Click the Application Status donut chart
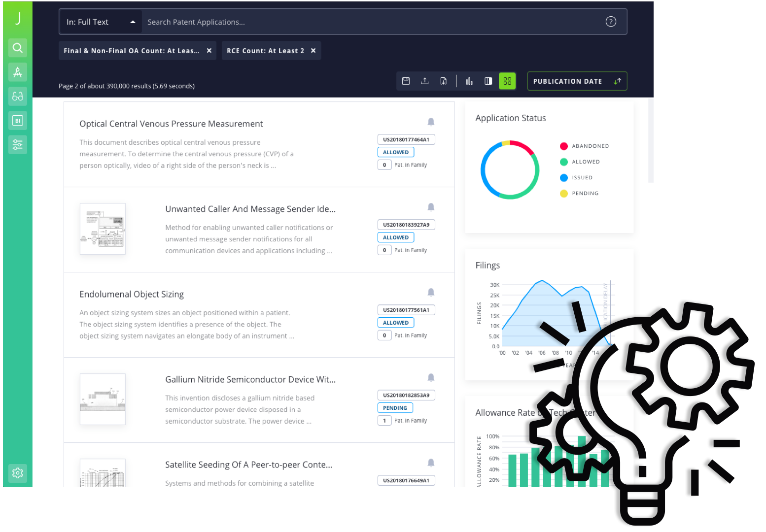766x532 pixels. coord(510,170)
